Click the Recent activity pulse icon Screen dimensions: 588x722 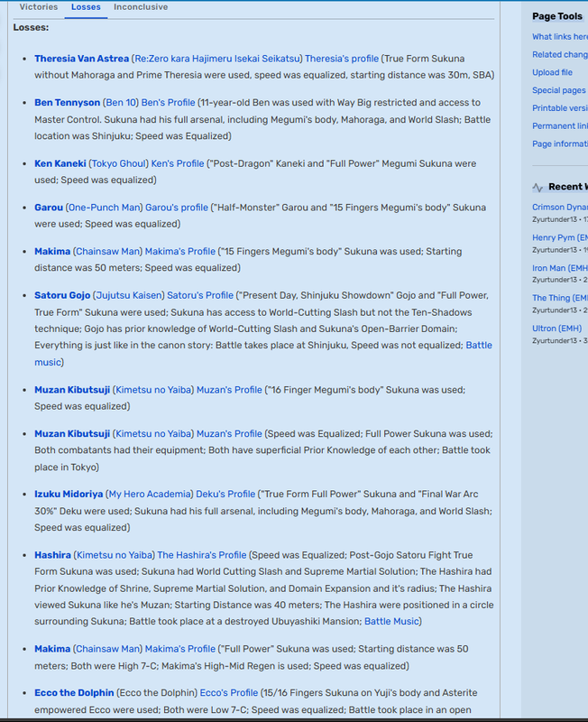click(x=537, y=188)
